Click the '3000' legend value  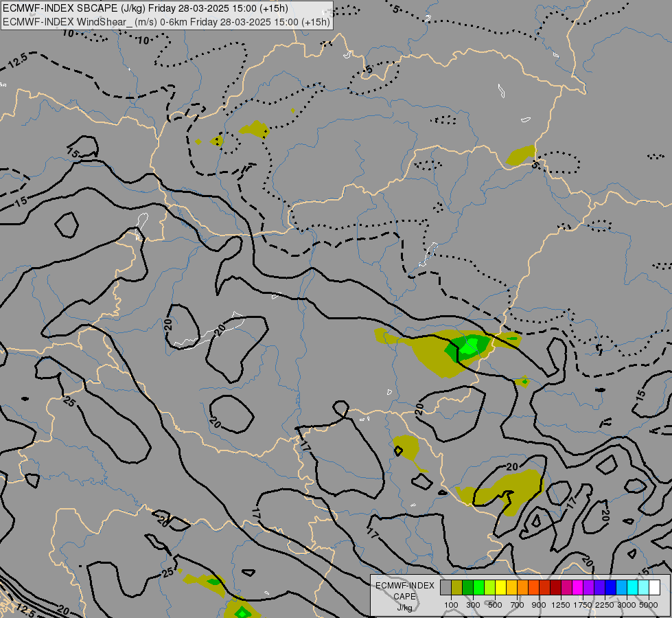pos(627,605)
